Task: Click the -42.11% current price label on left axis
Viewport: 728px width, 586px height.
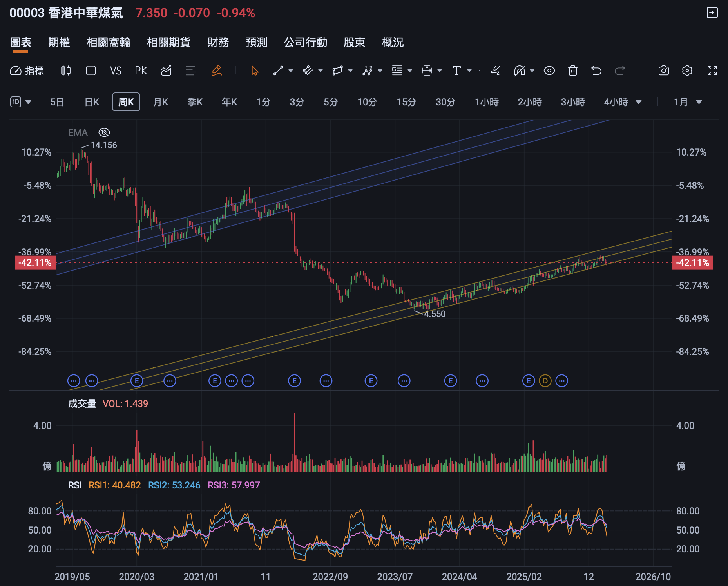Action: point(35,263)
